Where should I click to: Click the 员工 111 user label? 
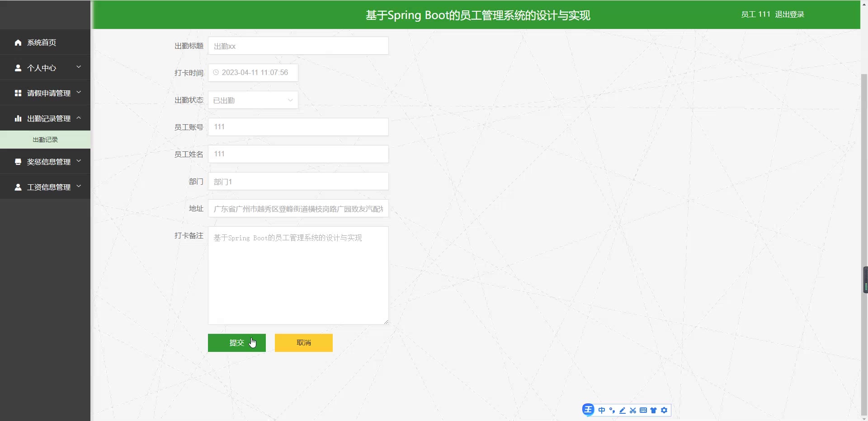coord(755,14)
